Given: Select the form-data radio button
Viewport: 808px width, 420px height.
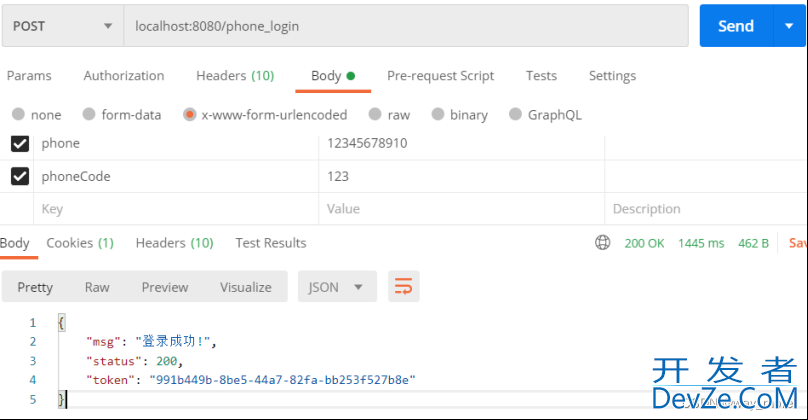Looking at the screenshot, I should (x=89, y=115).
